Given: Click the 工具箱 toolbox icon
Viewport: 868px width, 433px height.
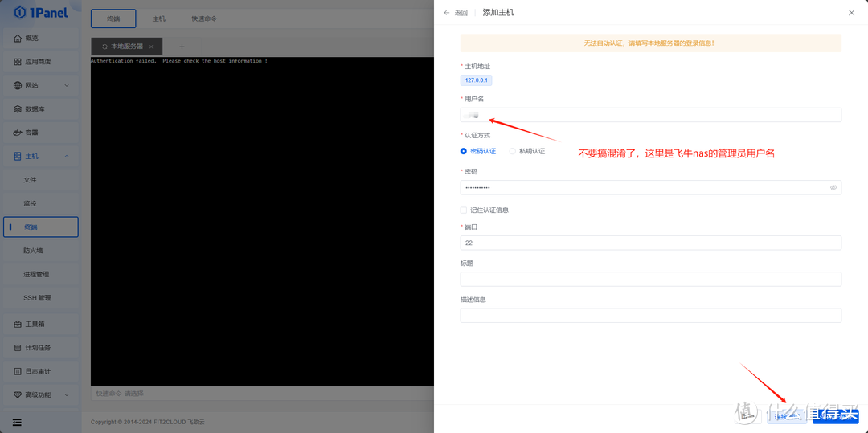Looking at the screenshot, I should (18, 325).
